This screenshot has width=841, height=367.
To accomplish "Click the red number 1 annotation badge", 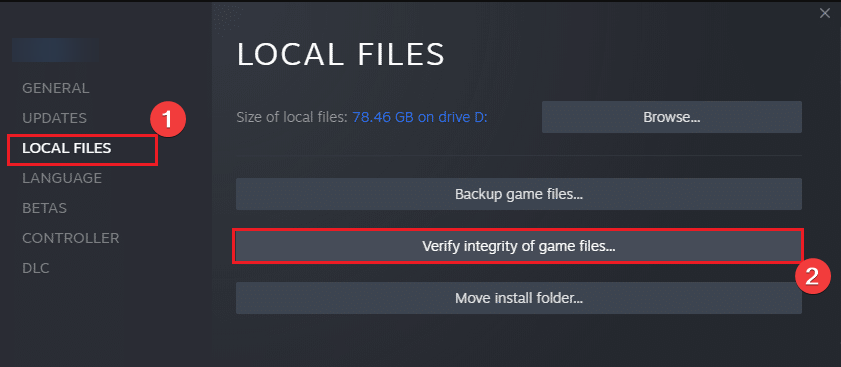I will (x=167, y=120).
